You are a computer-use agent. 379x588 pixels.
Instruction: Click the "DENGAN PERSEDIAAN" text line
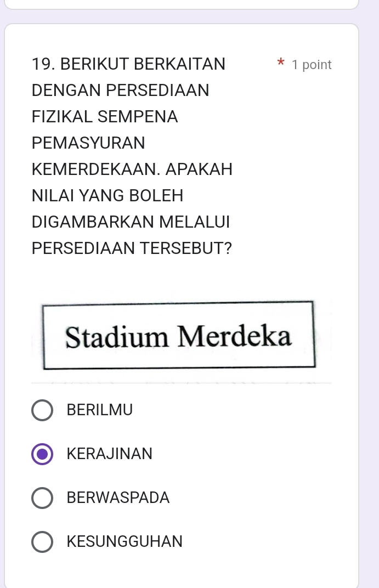[120, 90]
